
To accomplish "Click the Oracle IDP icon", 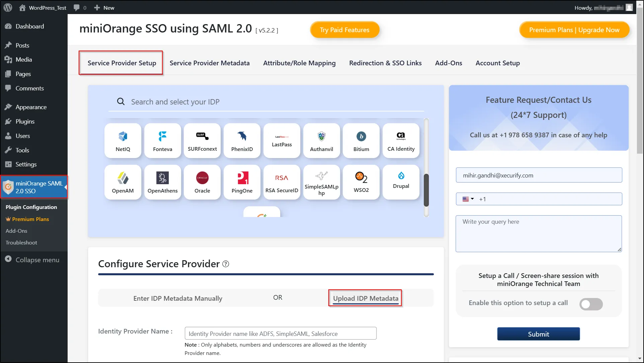I will pos(202,182).
